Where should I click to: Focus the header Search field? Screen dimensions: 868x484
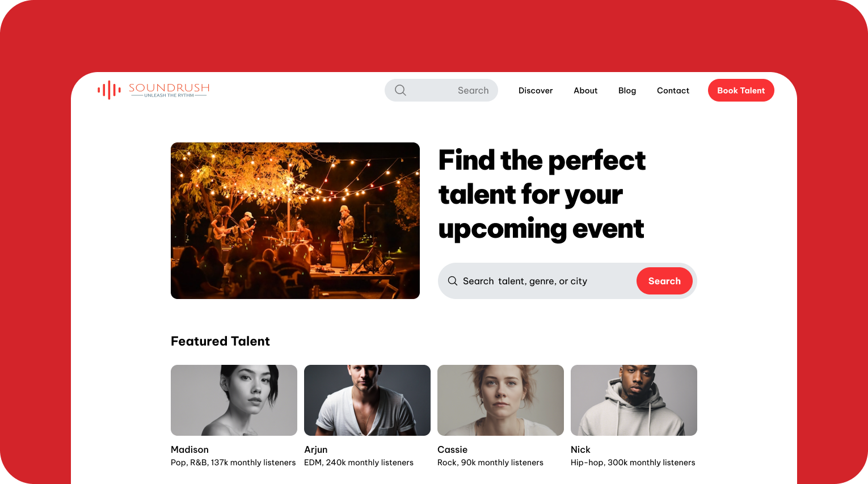pyautogui.click(x=441, y=90)
